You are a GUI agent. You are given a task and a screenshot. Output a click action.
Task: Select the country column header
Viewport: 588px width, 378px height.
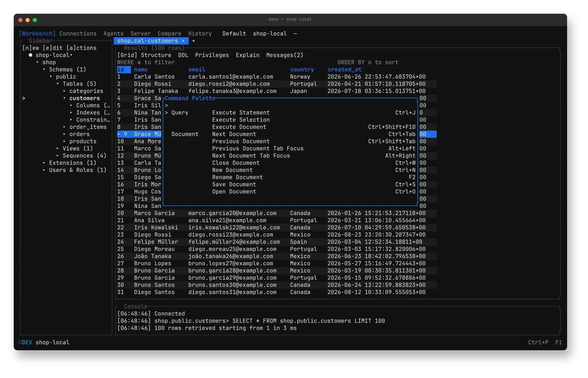[x=302, y=70]
